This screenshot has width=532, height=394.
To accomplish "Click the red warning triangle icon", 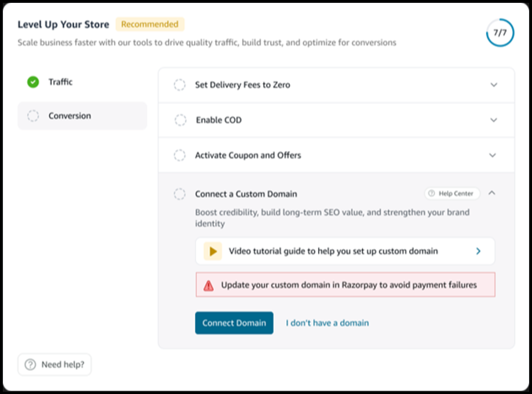I will (x=209, y=285).
